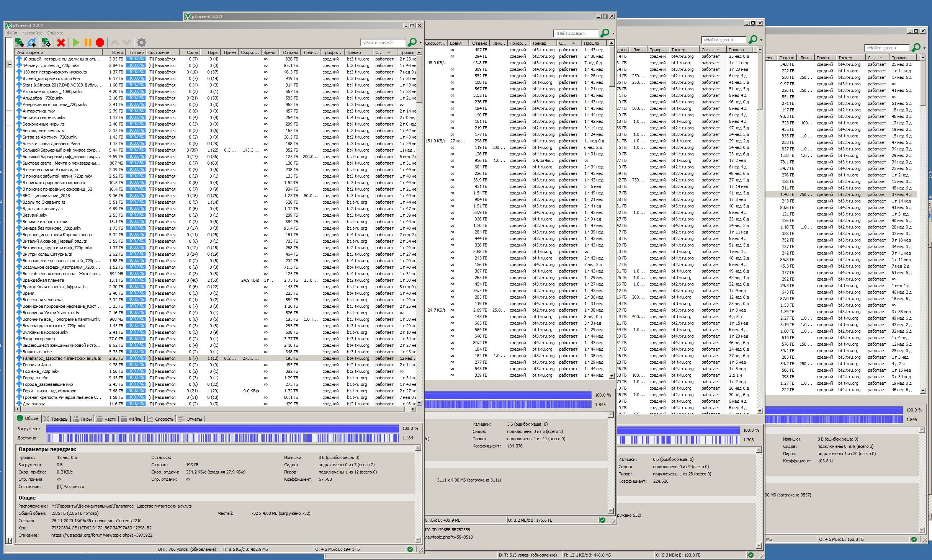Click Create New Torrent icon
Screen dimensions: 932x560
click(46, 42)
